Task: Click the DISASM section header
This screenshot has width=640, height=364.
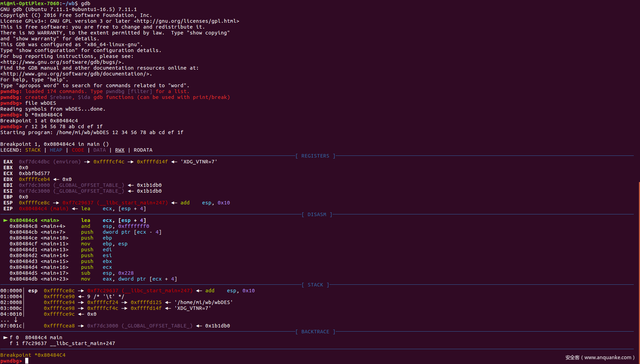Action: pyautogui.click(x=316, y=214)
